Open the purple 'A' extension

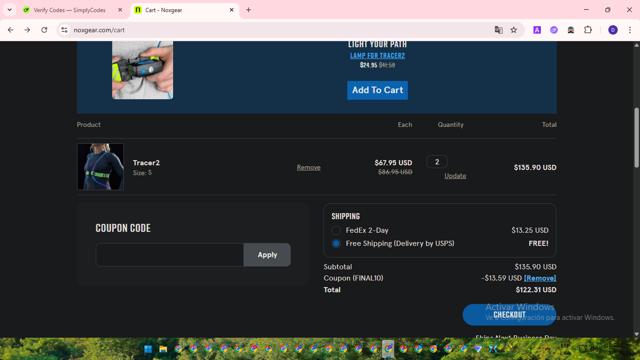point(537,30)
